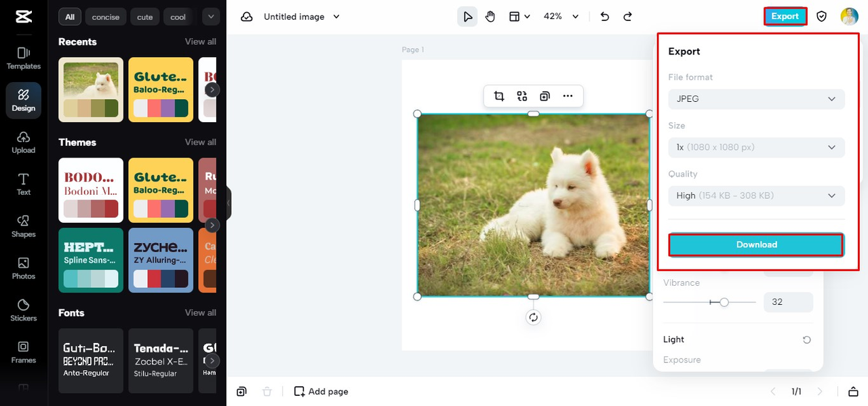Image resolution: width=868 pixels, height=406 pixels.
Task: Reset the Light adjustments icon
Action: point(806,339)
